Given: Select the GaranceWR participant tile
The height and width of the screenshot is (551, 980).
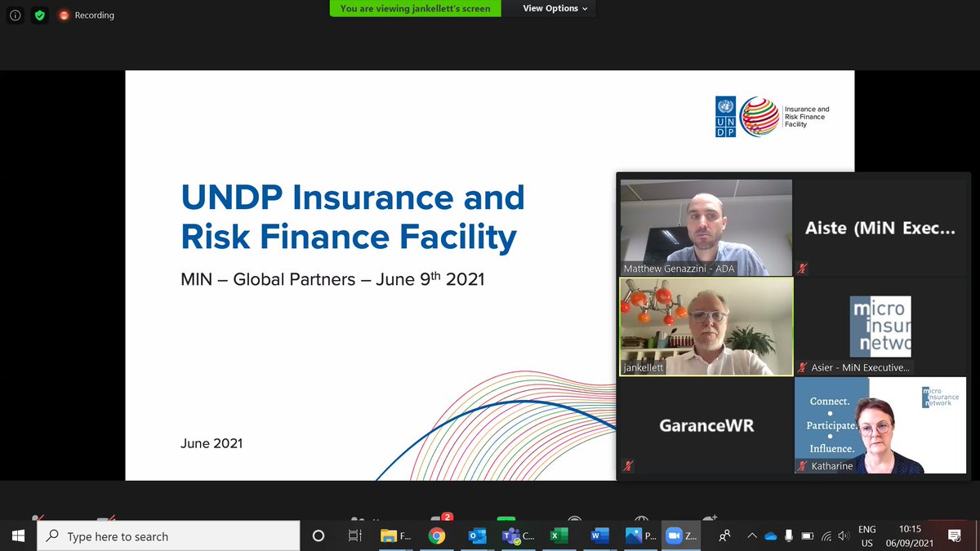Looking at the screenshot, I should coord(706,425).
